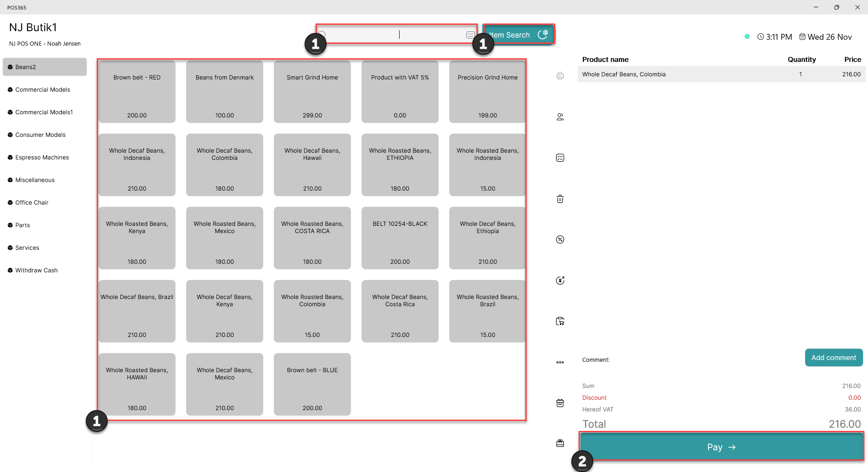Select BELT 10254-BLACK product tile
868x472 pixels.
tap(400, 238)
